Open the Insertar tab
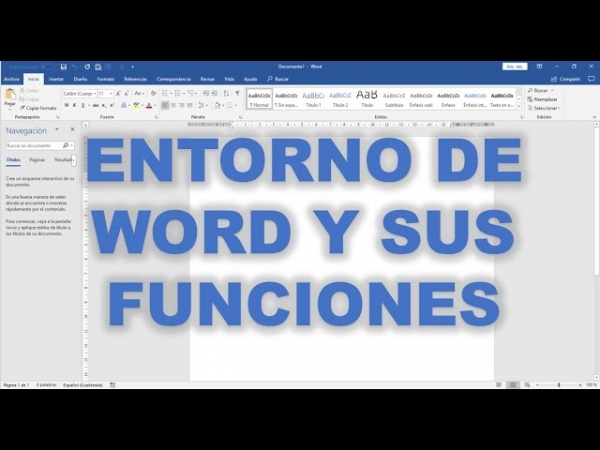This screenshot has width=600, height=450. click(x=56, y=79)
